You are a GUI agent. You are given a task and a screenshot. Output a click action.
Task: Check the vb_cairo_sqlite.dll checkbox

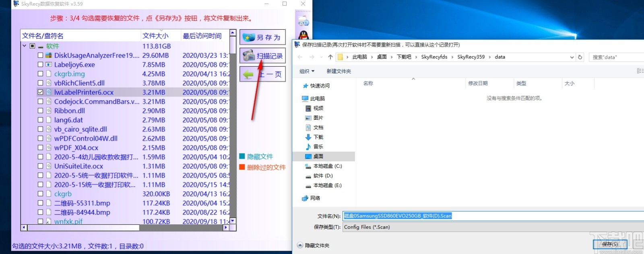pyautogui.click(x=40, y=129)
